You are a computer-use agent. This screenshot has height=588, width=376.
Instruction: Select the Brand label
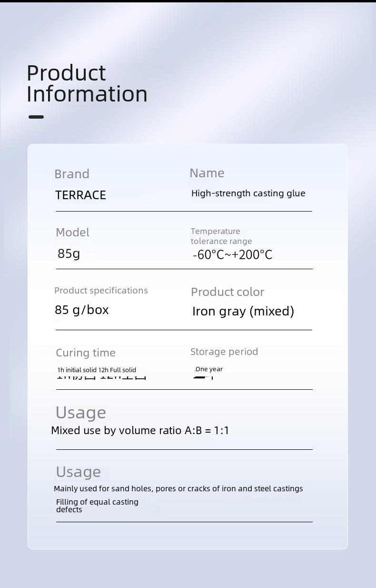coord(72,174)
